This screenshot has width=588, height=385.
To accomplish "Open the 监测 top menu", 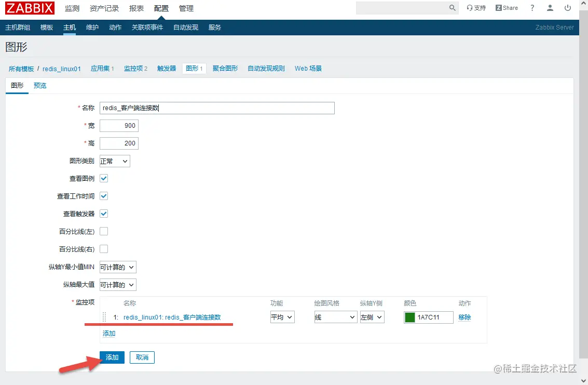I will click(x=72, y=8).
